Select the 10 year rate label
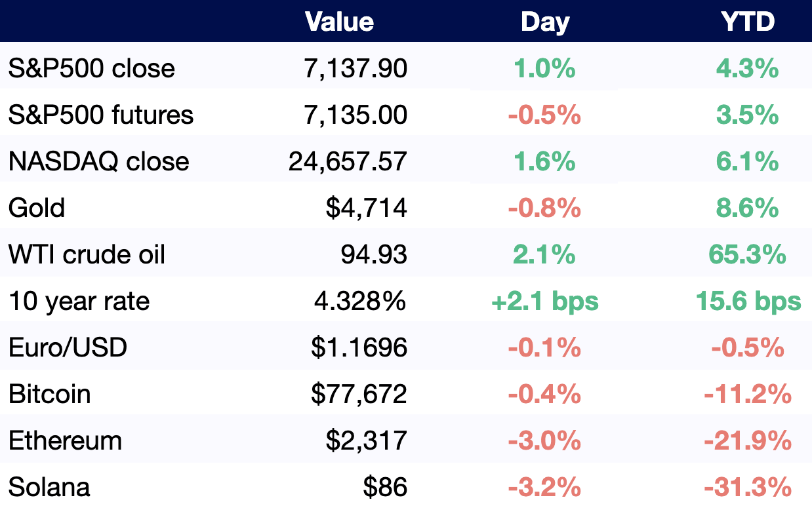Image resolution: width=812 pixels, height=506 pixels. [x=79, y=301]
